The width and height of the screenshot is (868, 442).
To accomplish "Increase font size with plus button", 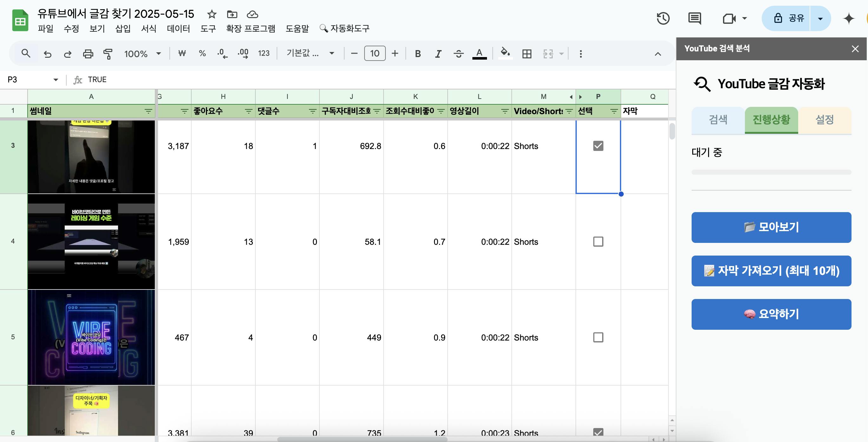I will 395,53.
